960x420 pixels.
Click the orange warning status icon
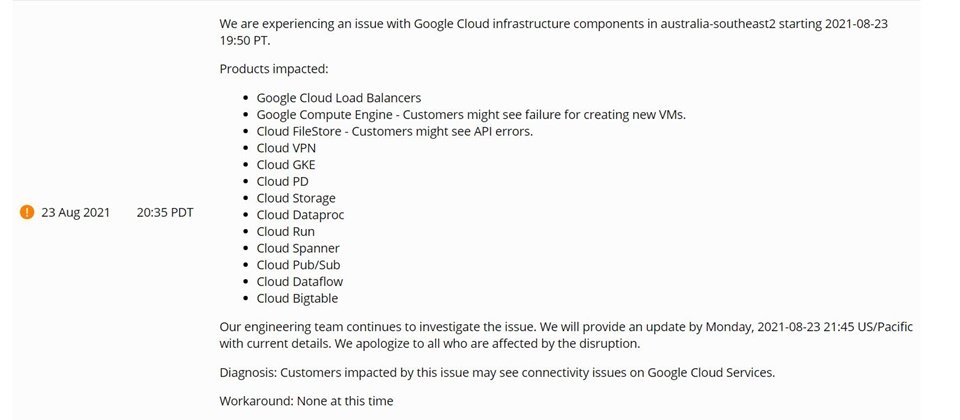27,212
